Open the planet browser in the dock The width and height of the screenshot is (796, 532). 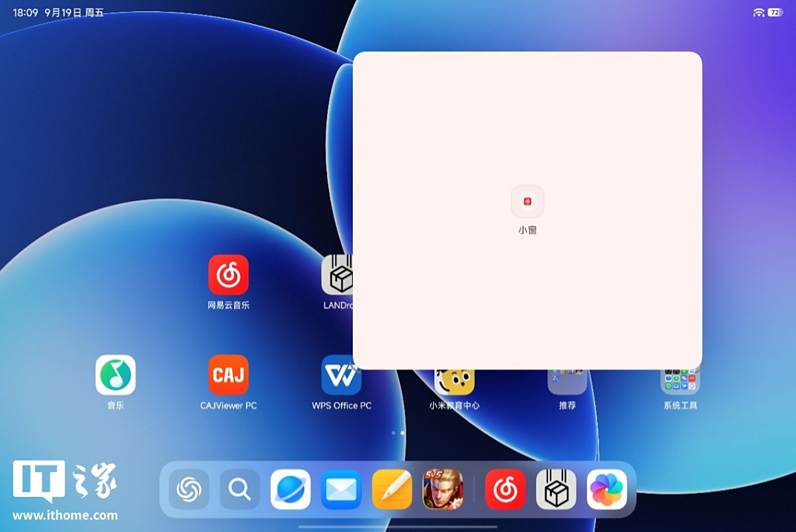[x=291, y=490]
